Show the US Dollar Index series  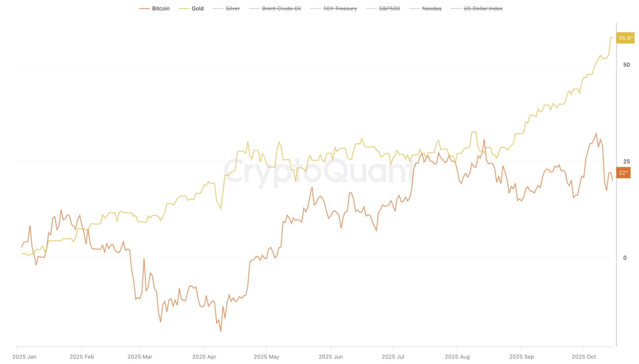pos(483,8)
